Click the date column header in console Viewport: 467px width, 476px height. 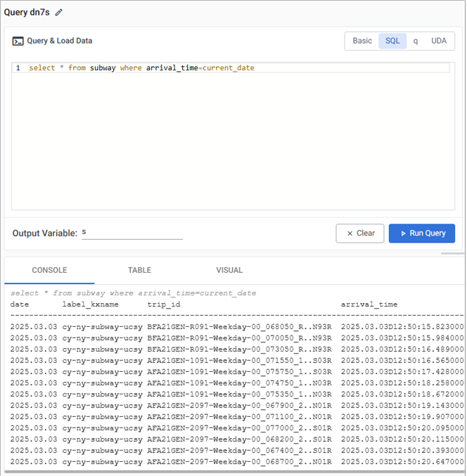pyautogui.click(x=20, y=304)
